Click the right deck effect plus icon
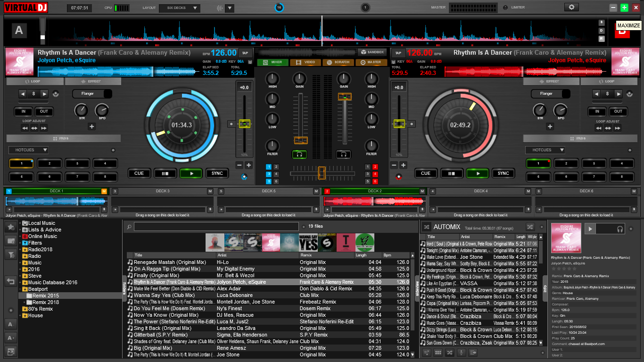The width and height of the screenshot is (644, 362). (x=550, y=126)
